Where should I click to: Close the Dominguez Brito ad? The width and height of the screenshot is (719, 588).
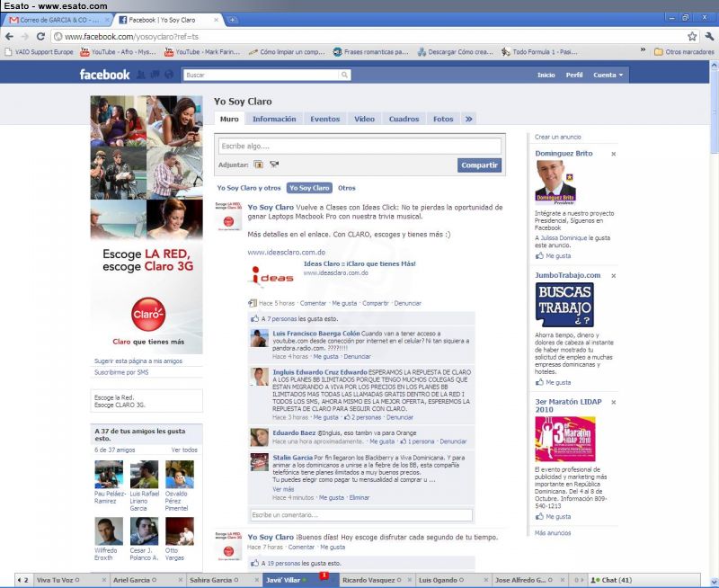(x=614, y=154)
